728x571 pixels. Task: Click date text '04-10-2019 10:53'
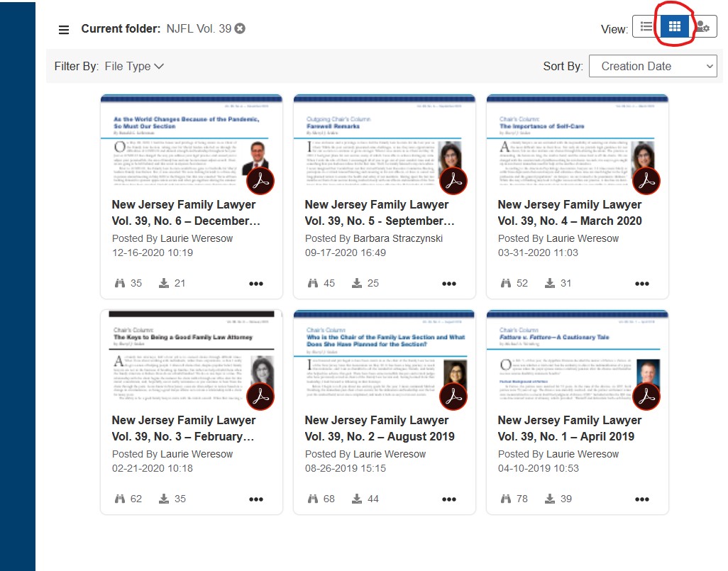[539, 468]
